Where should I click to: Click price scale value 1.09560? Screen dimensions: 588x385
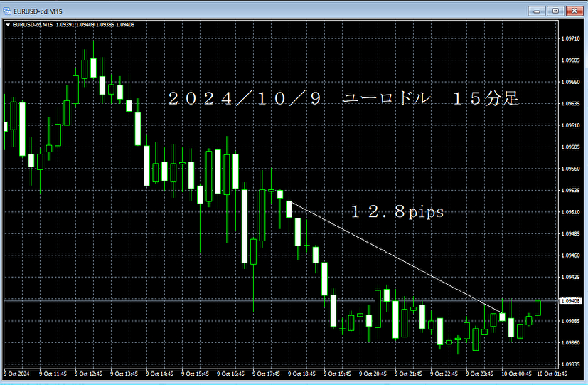point(570,169)
